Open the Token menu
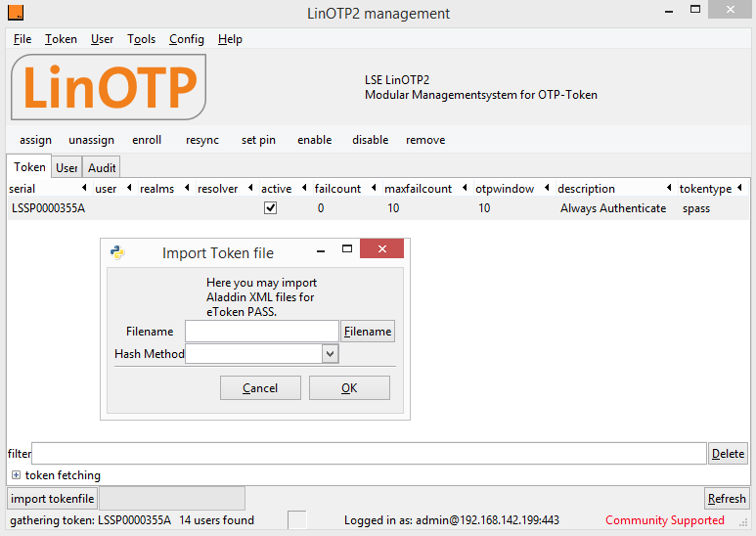The height and width of the screenshot is (536, 756). 61,39
